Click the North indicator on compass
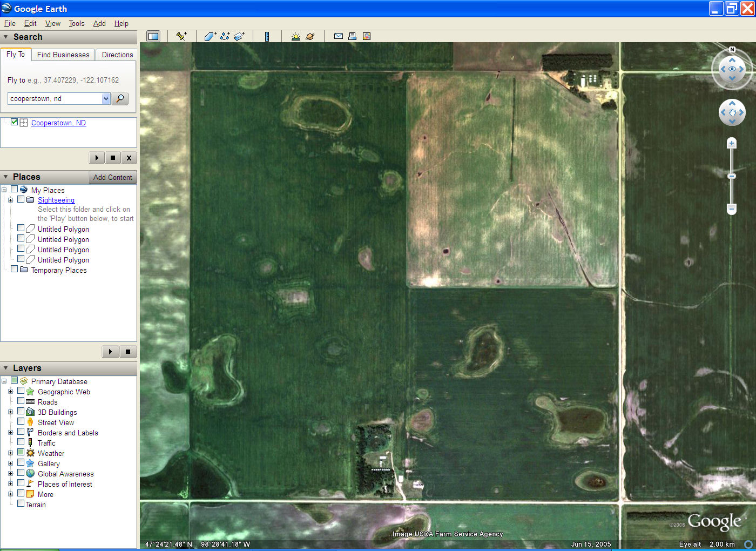 (732, 50)
